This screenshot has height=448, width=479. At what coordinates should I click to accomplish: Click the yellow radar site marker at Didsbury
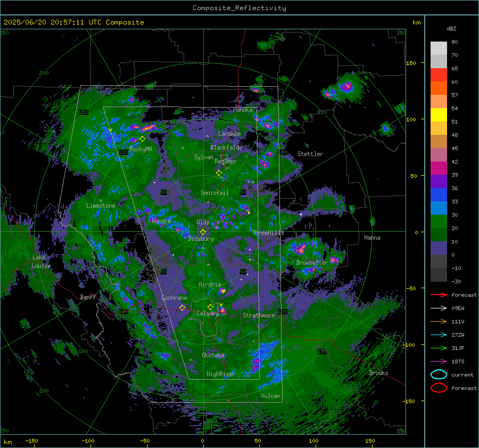(203, 232)
